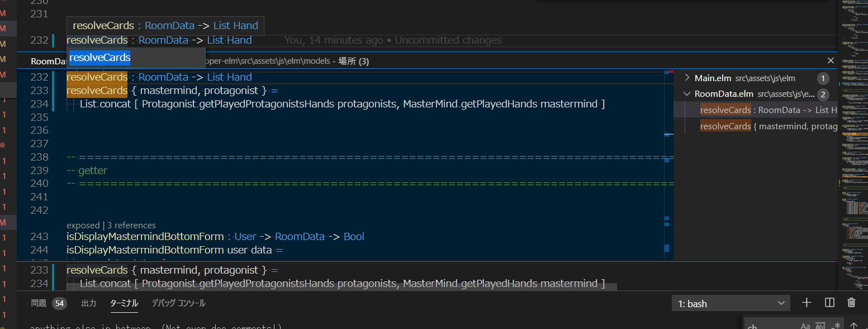Launch a new terminal with the plus icon

click(x=807, y=303)
